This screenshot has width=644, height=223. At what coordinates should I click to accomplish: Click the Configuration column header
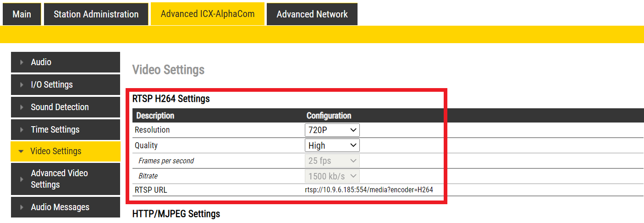point(329,116)
